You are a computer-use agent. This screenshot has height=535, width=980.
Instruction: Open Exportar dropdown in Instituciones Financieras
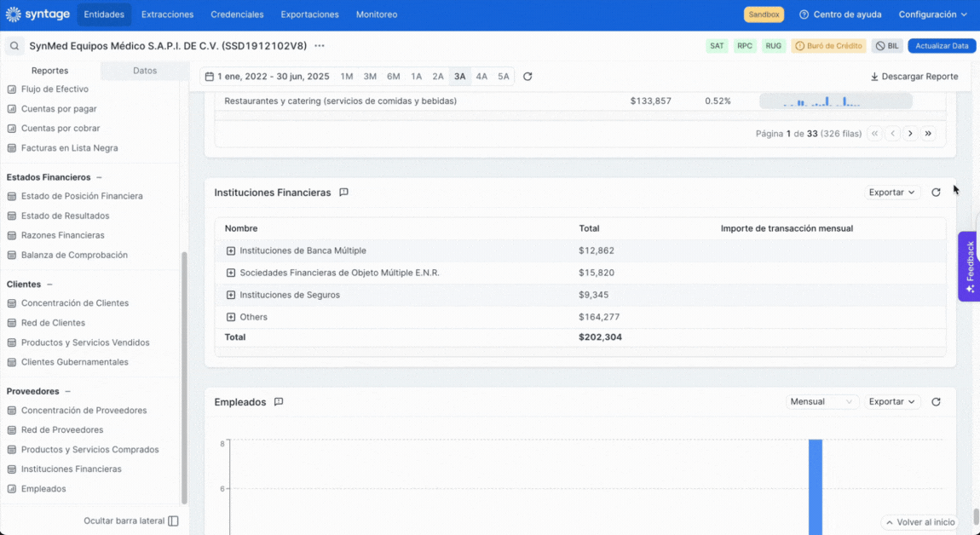tap(892, 193)
